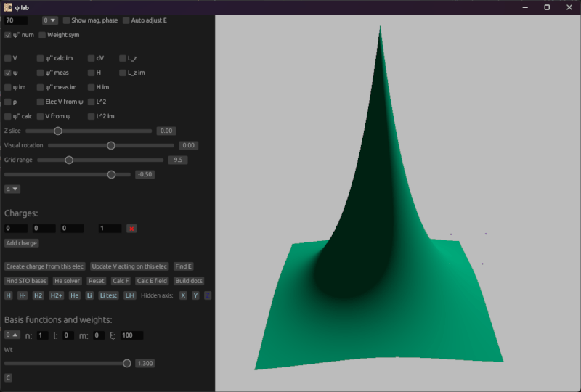
Task: Click the C button below weight slider
Action: [x=8, y=378]
